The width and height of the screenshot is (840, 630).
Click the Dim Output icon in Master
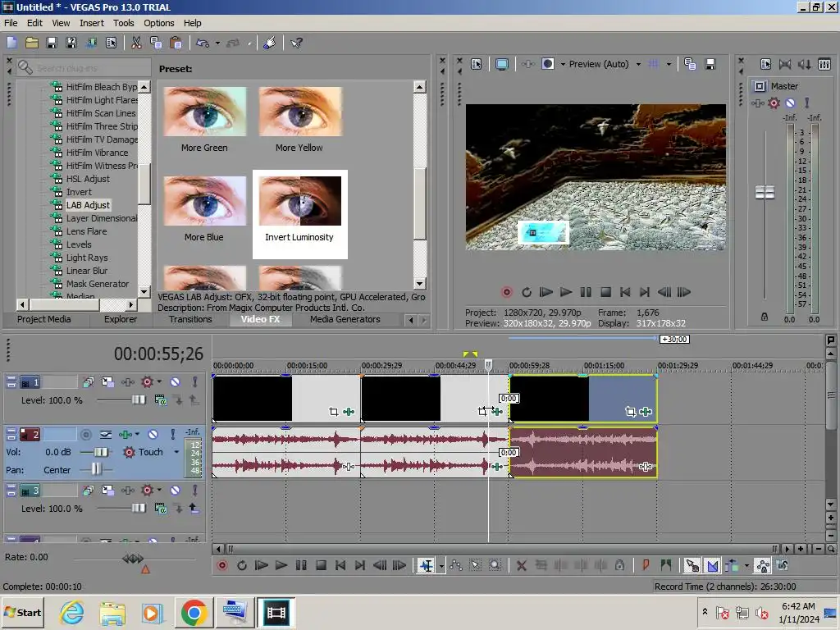(805, 64)
